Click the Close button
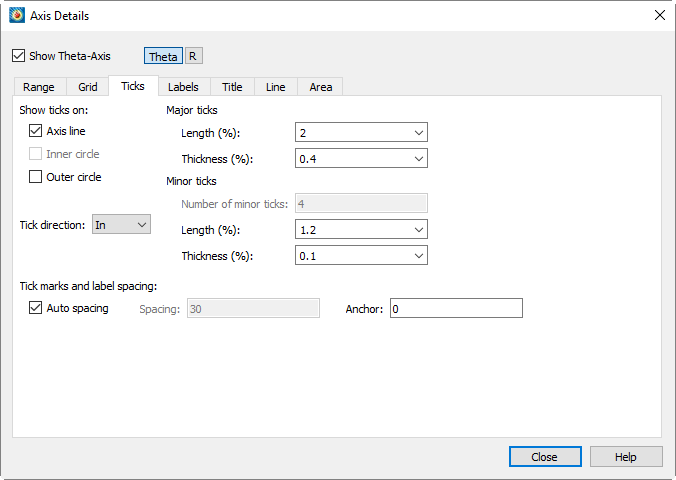The image size is (676, 480). [x=545, y=457]
